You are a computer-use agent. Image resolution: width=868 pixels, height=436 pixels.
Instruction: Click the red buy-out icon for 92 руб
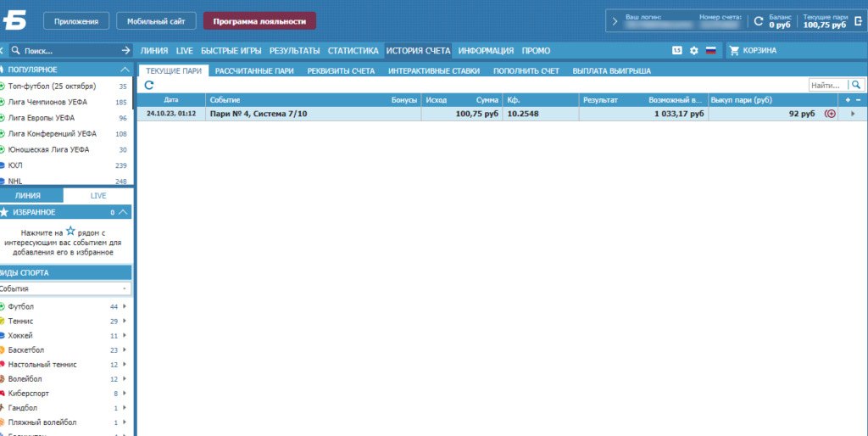[x=830, y=114]
